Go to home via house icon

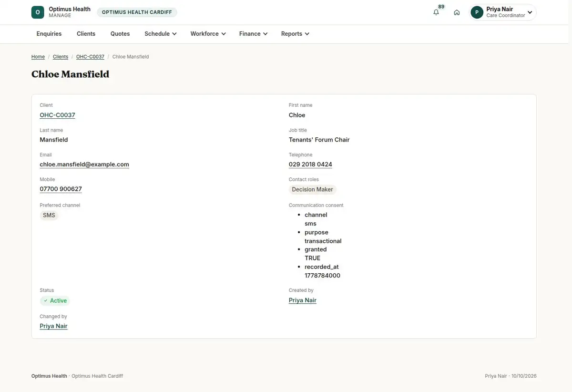click(457, 12)
